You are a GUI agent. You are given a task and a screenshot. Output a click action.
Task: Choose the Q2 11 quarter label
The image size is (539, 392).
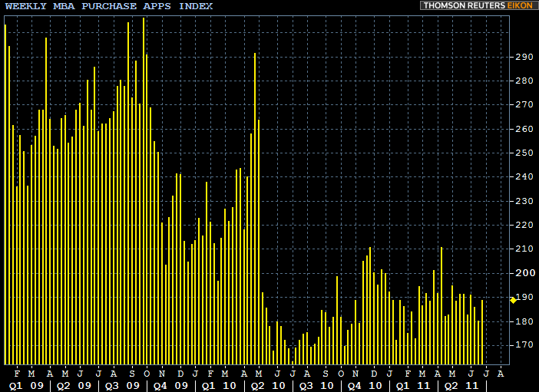[461, 385]
